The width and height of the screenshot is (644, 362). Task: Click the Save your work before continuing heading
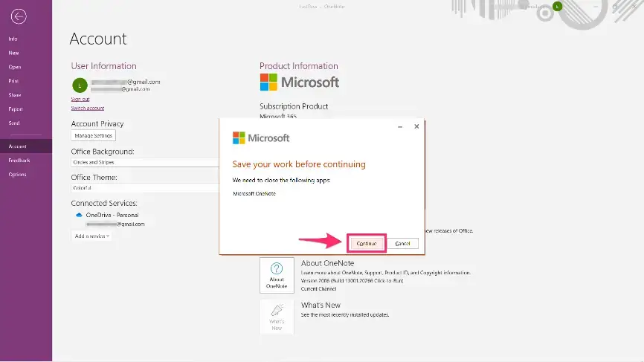pos(299,164)
